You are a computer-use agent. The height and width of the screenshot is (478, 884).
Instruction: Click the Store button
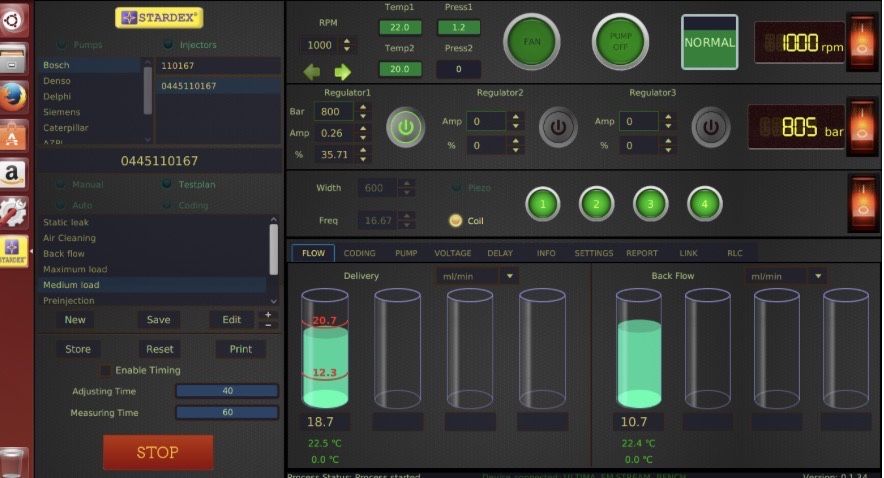(78, 349)
